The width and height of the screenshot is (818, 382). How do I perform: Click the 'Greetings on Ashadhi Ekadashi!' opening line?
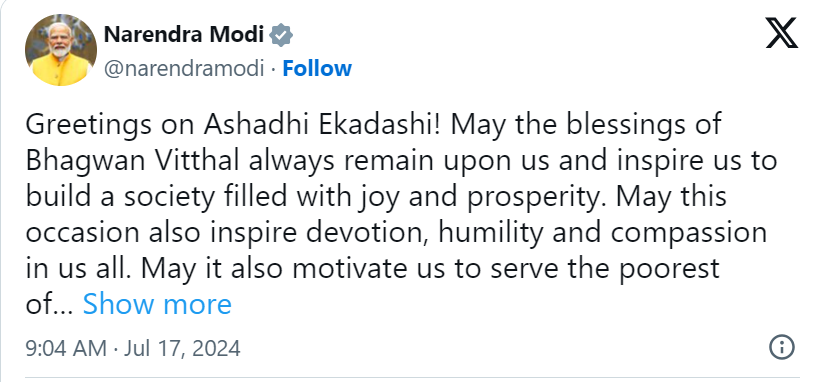(233, 126)
